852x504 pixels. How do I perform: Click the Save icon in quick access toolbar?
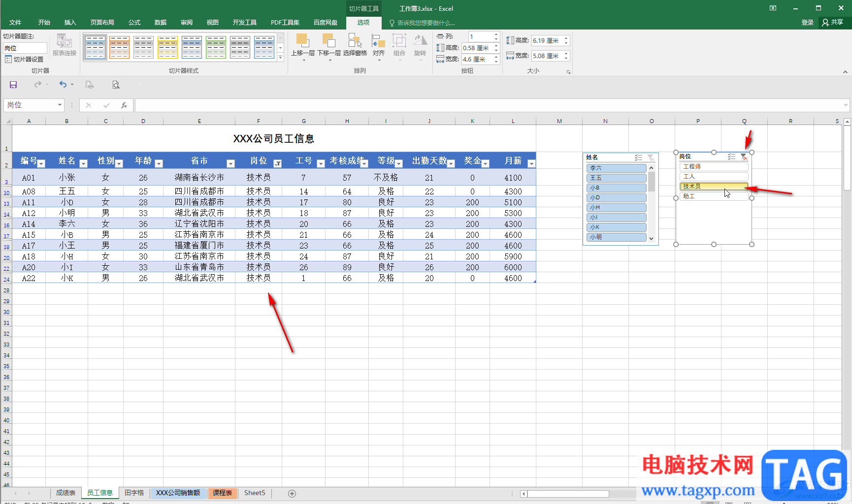pos(13,85)
